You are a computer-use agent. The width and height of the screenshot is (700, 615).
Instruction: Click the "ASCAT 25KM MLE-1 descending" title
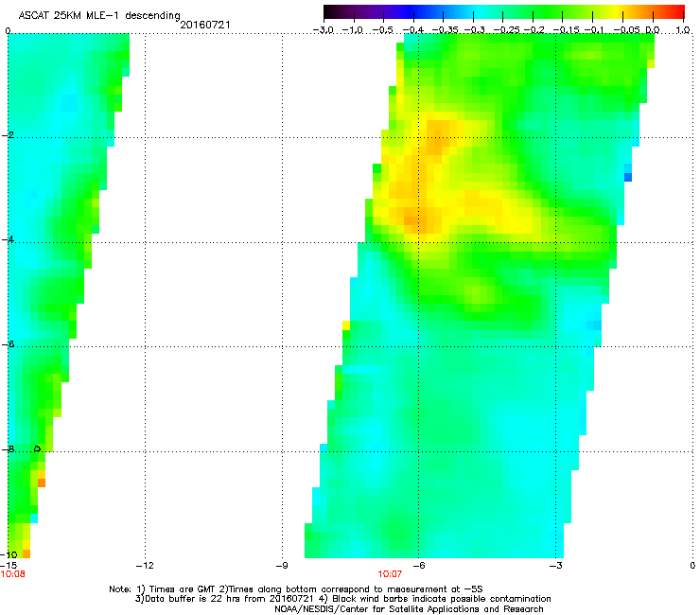(99, 15)
